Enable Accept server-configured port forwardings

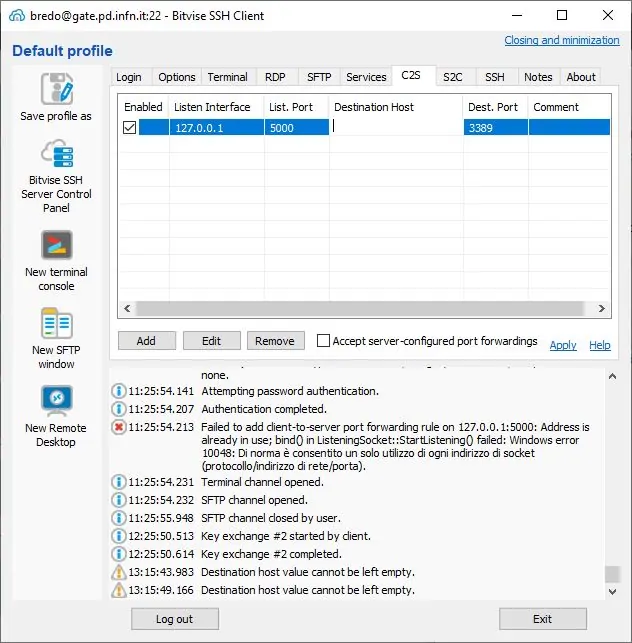coord(323,340)
